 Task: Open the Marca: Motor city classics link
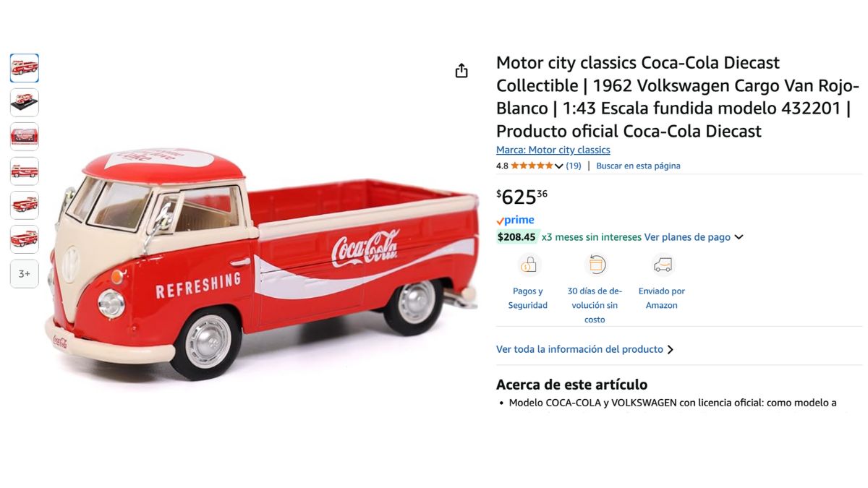pos(553,150)
